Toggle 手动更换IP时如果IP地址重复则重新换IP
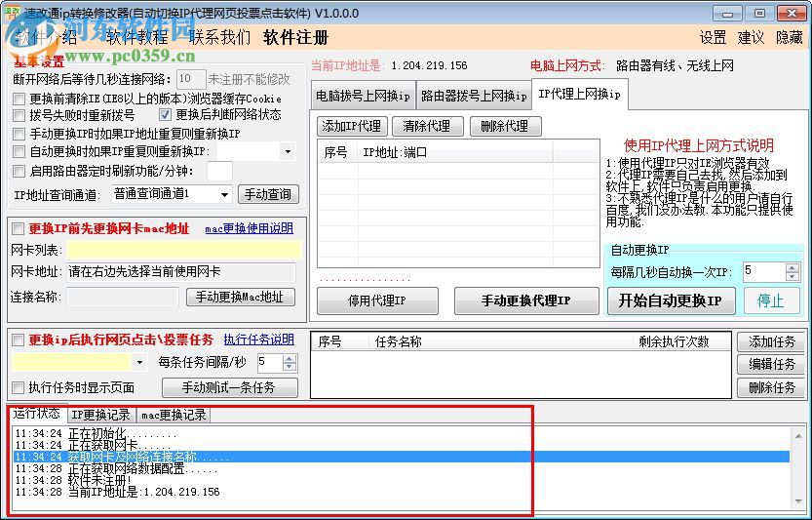This screenshot has width=812, height=520. (x=19, y=134)
